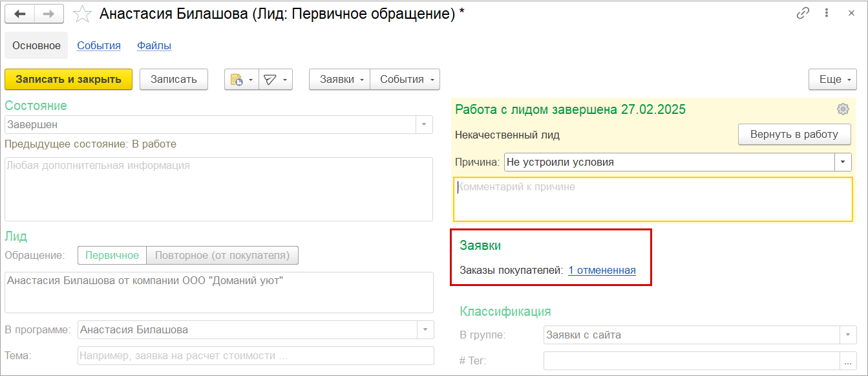Click the document with clock icon button
This screenshot has height=376, width=868.
click(237, 80)
